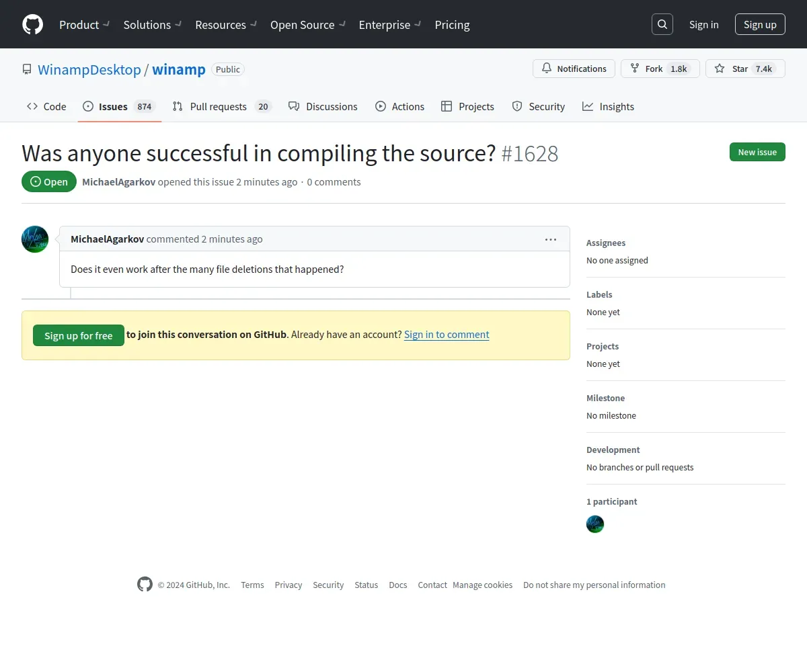Open footer Privacy link
The image size is (807, 672).
pos(288,585)
